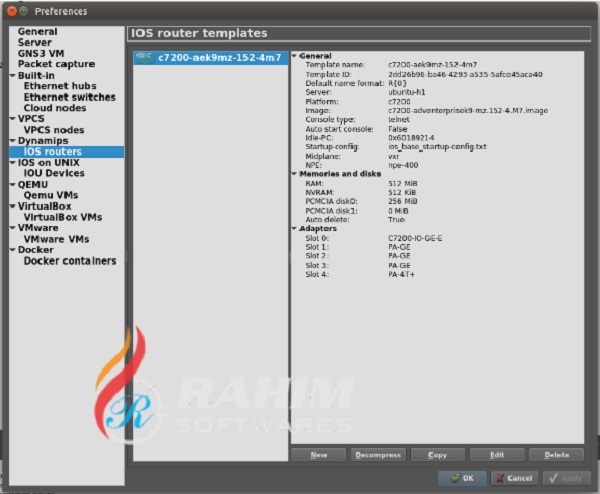Collapse the Adapters details group
The width and height of the screenshot is (600, 494).
pos(294,228)
